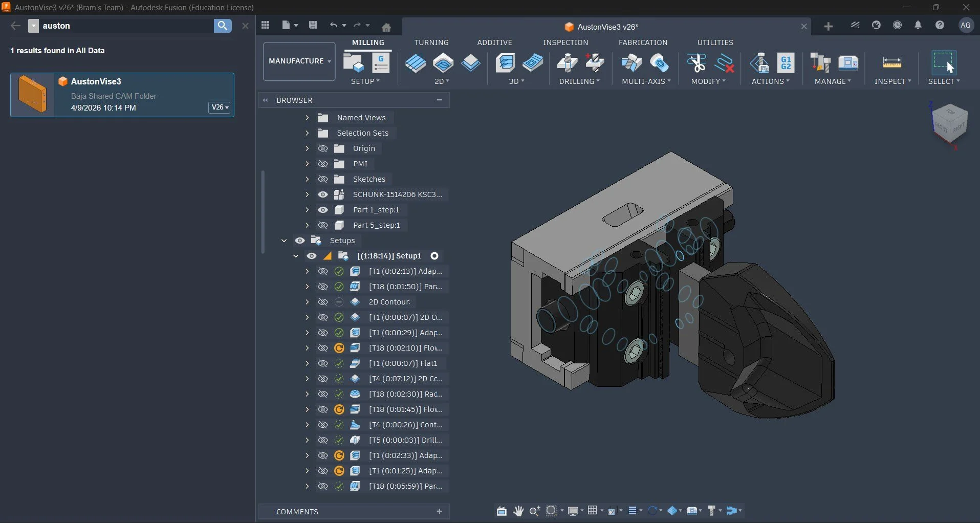
Task: Click the Delete Toolpath icon with red X
Action: (x=725, y=63)
